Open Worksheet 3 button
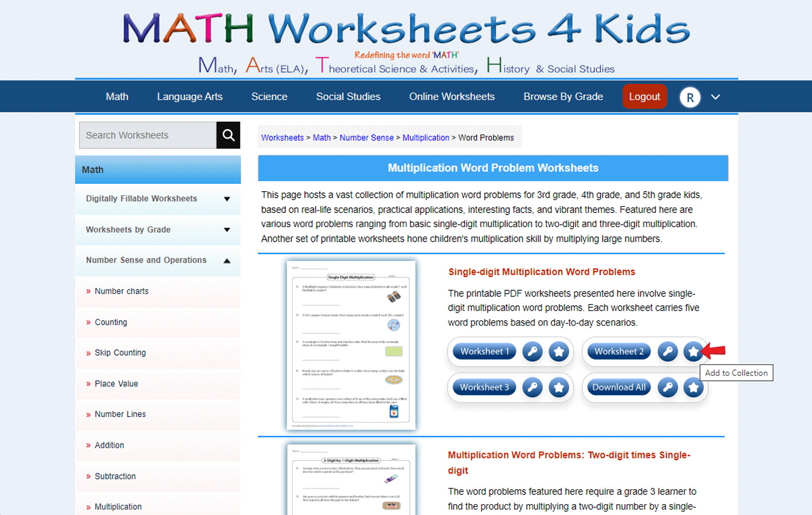The height and width of the screenshot is (515, 812). coord(484,388)
